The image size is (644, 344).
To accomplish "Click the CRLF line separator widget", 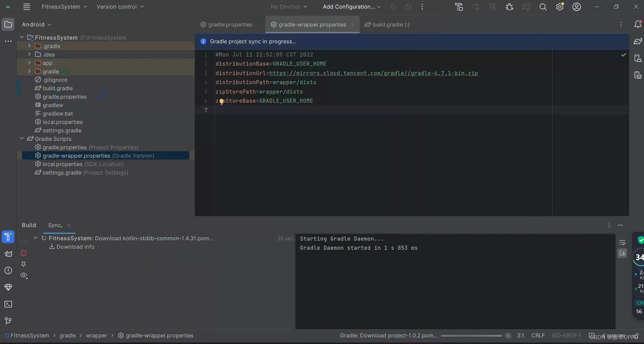I will tap(538, 336).
